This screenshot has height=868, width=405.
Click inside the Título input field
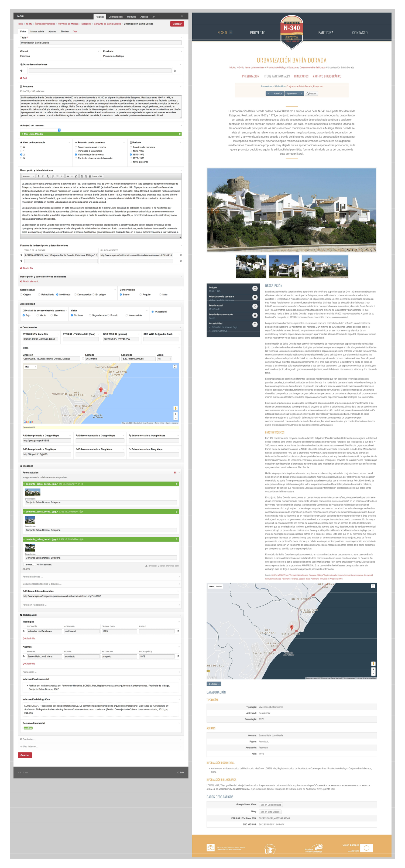pos(101,43)
